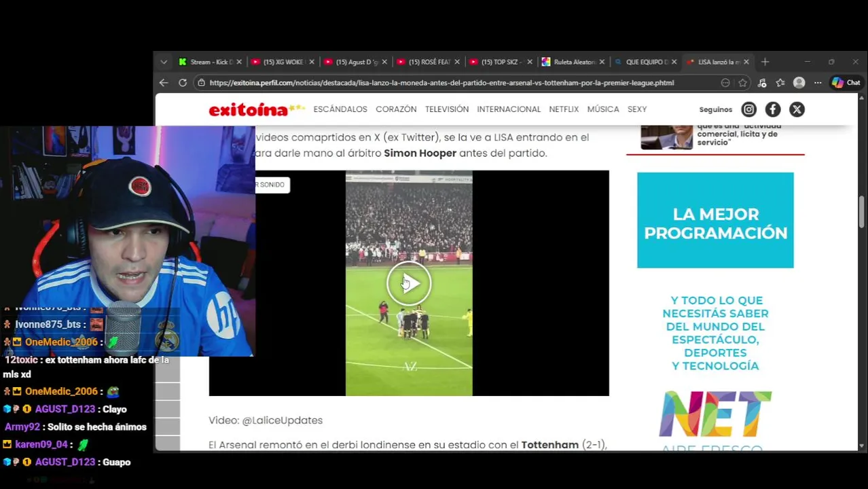Open the browser extensions icon
This screenshot has width=868, height=489.
coord(762,83)
